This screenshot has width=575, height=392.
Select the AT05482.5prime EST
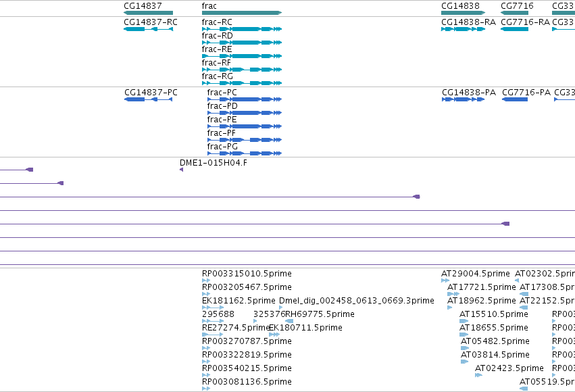[x=465, y=348]
